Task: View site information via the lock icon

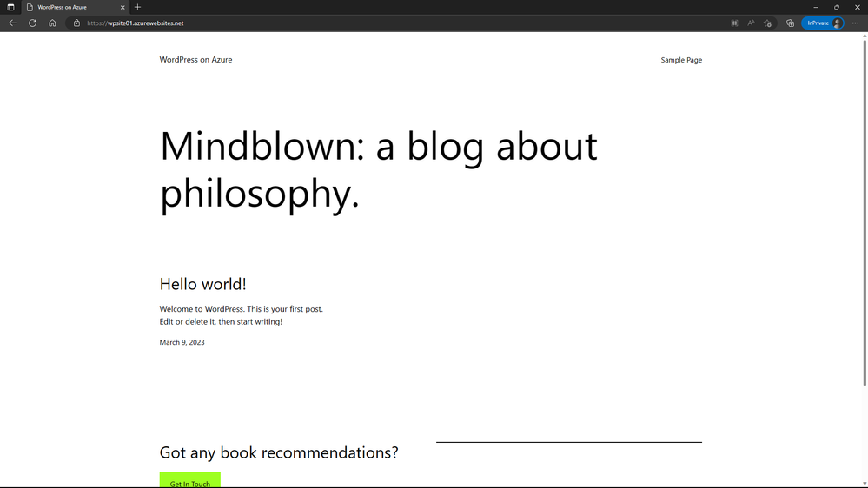Action: click(x=77, y=23)
